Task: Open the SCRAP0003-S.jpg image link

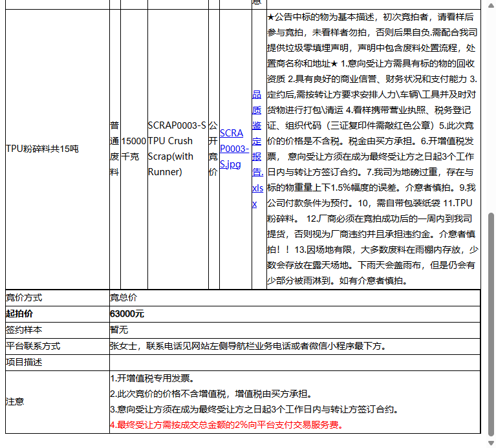Action: (234, 149)
